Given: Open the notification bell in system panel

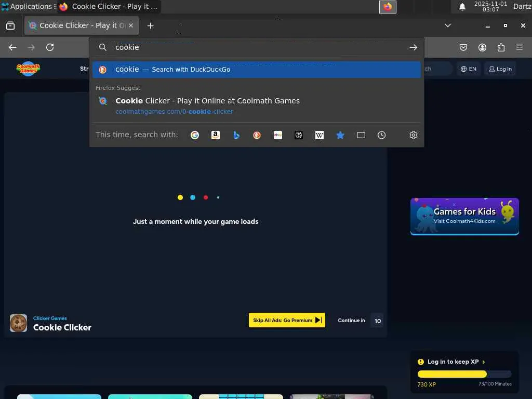Looking at the screenshot, I should pos(462,7).
